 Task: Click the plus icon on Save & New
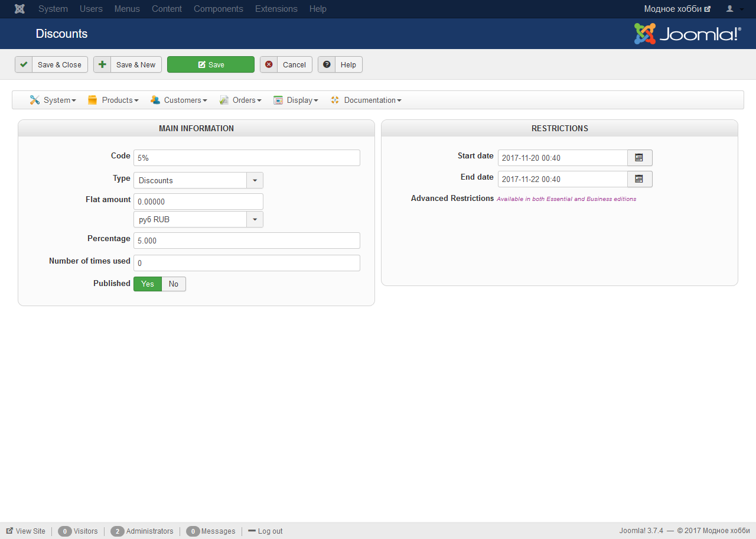coord(102,64)
